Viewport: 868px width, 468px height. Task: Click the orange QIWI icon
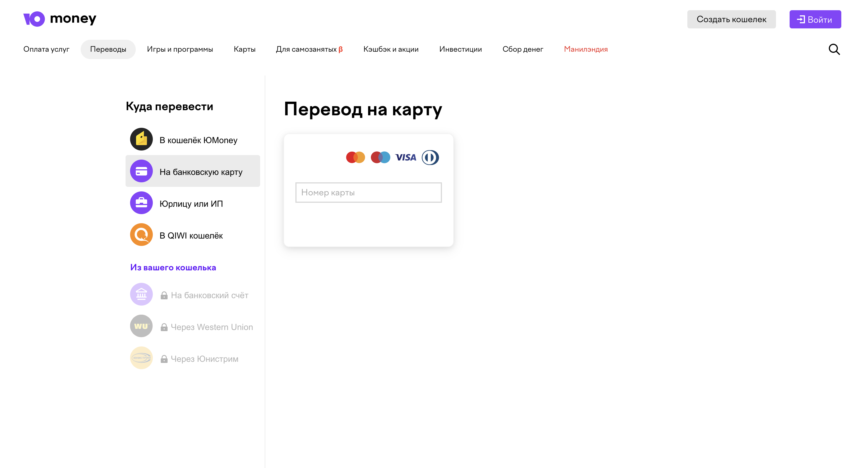tap(141, 235)
